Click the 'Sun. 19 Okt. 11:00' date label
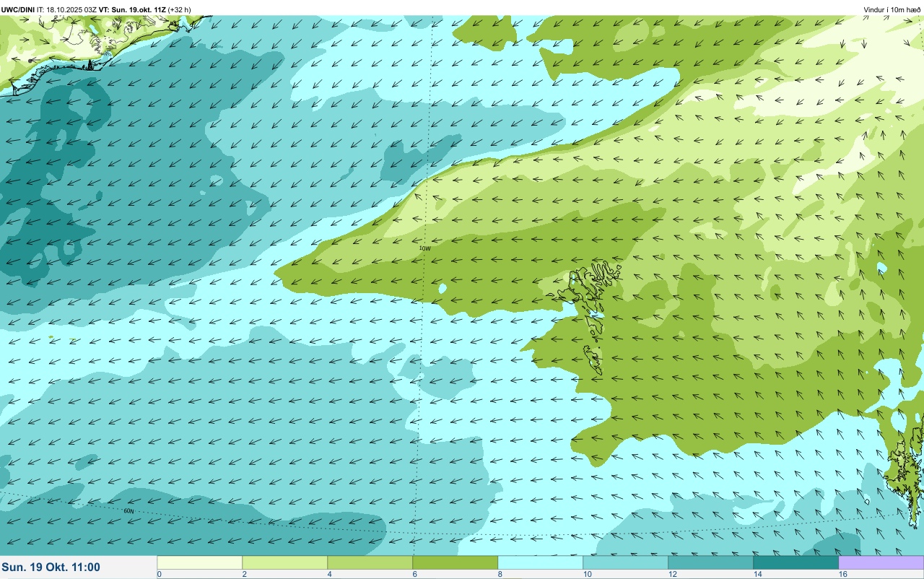Viewport: 924px width, 579px height. pyautogui.click(x=51, y=567)
